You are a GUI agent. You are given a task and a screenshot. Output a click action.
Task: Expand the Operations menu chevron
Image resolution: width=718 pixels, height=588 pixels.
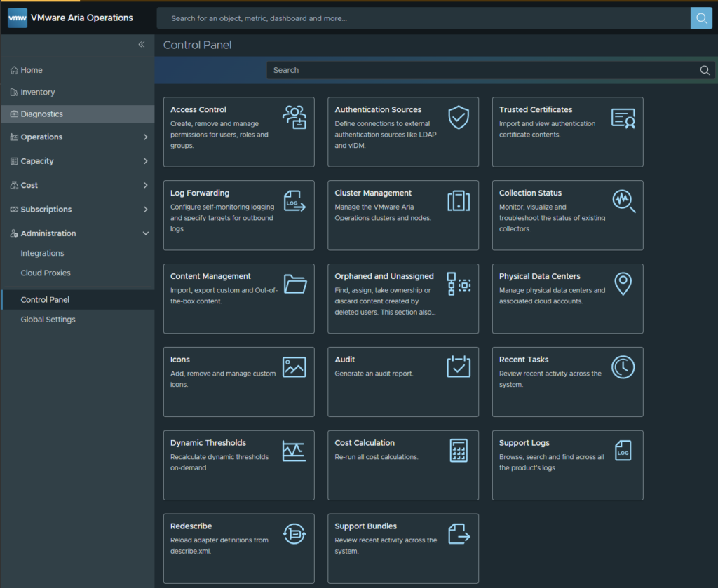point(146,137)
